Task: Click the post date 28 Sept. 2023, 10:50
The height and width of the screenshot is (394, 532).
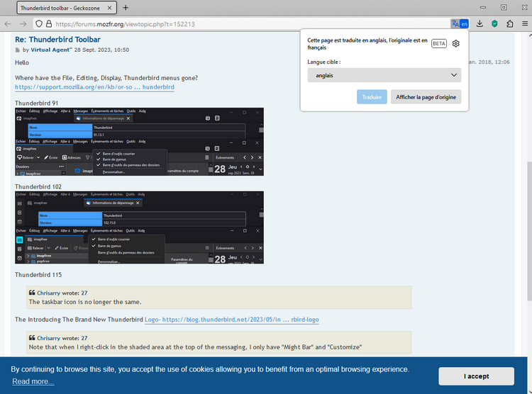Action: click(x=101, y=50)
